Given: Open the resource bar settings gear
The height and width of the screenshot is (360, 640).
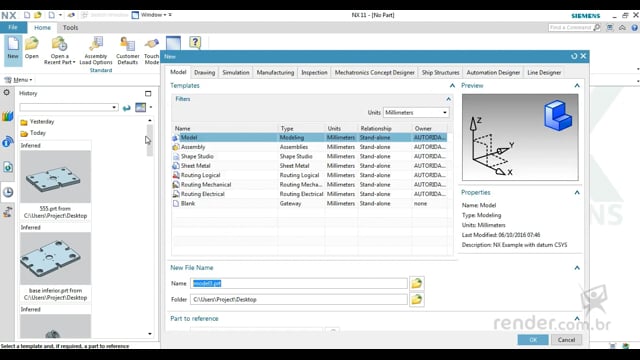Looking at the screenshot, I should (7, 93).
